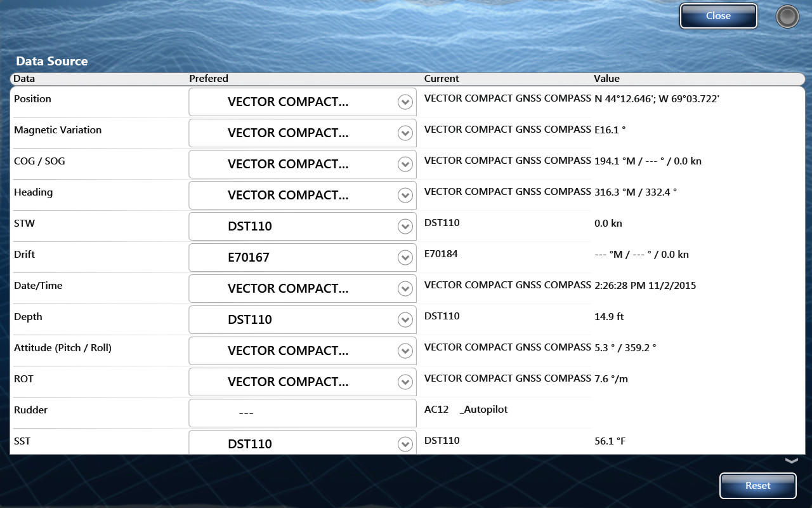Click the position value N 44°12.646'
The image size is (812, 508).
click(x=625, y=98)
